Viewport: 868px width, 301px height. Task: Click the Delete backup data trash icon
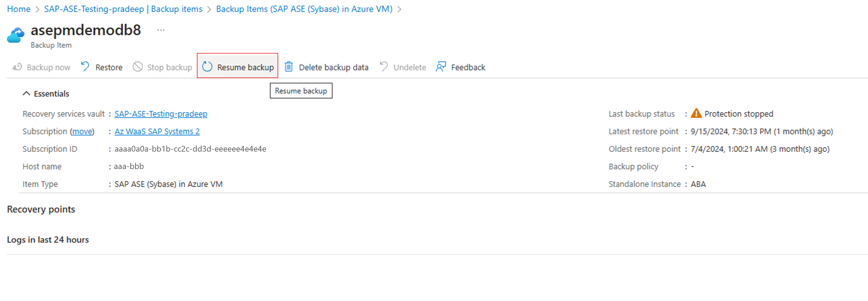(289, 67)
